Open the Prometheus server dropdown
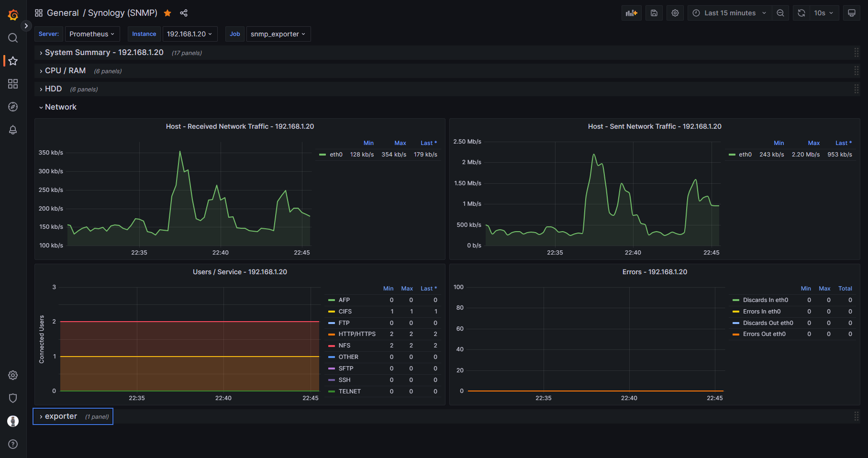Viewport: 868px width, 458px height. (x=92, y=34)
